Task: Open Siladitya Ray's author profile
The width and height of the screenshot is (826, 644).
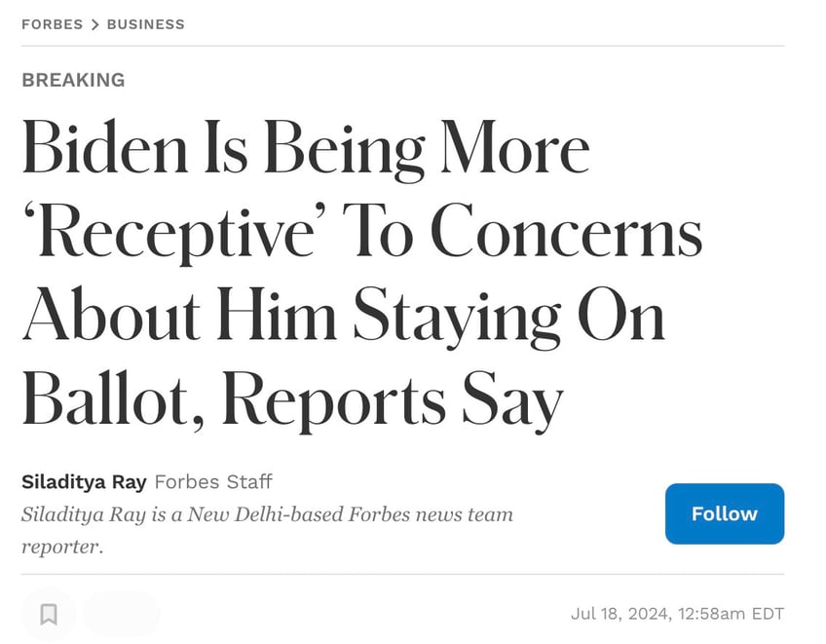Action: click(84, 481)
